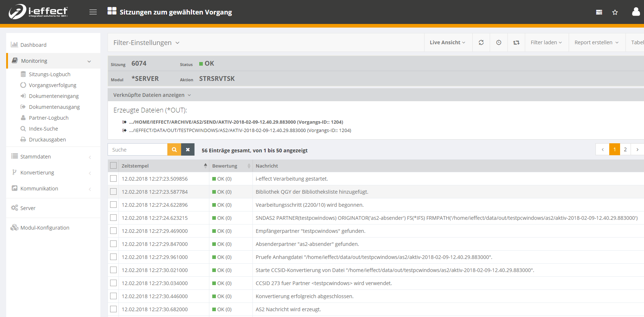Open Sitzungs-Logbuch in the sidebar

click(x=50, y=74)
